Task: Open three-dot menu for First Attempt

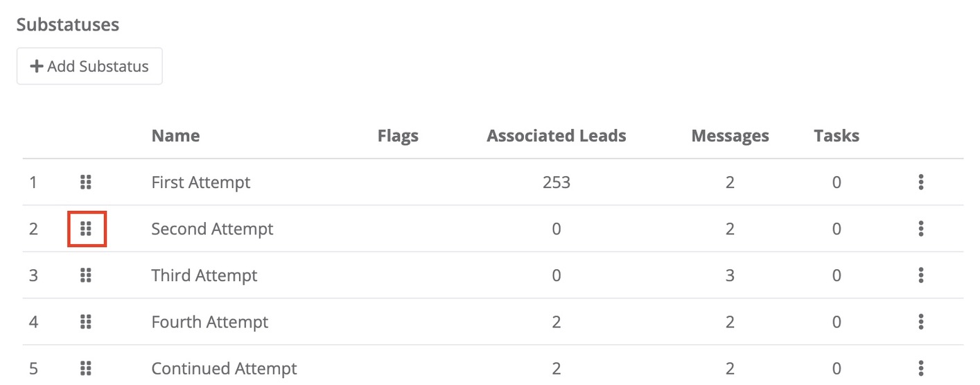Action: pyautogui.click(x=920, y=182)
